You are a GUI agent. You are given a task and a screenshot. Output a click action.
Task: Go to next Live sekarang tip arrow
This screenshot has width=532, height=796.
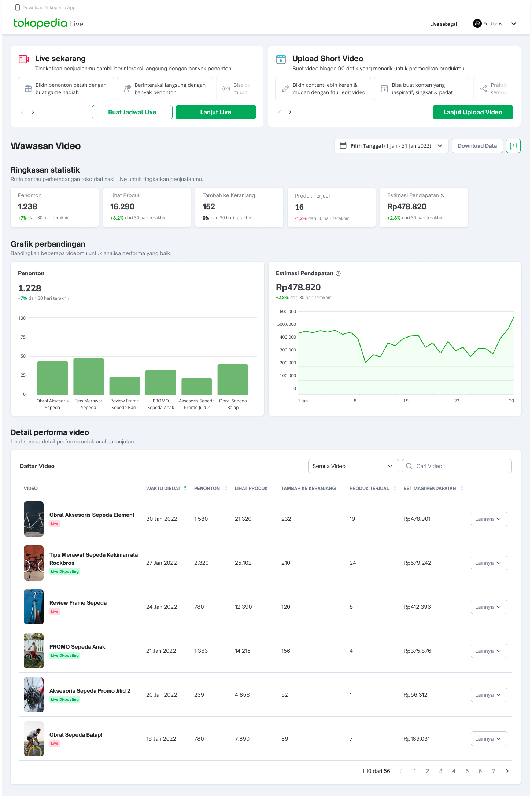click(33, 112)
